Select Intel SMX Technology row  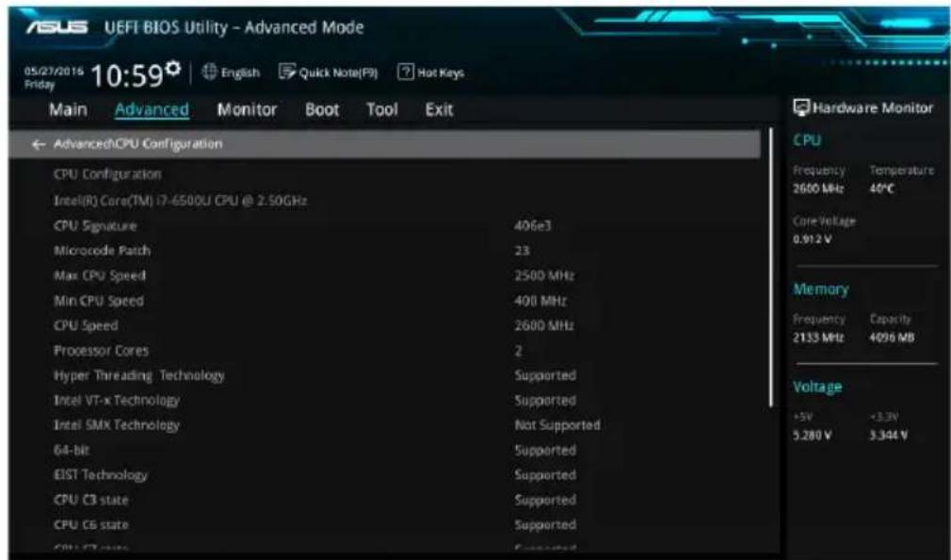pos(117,425)
